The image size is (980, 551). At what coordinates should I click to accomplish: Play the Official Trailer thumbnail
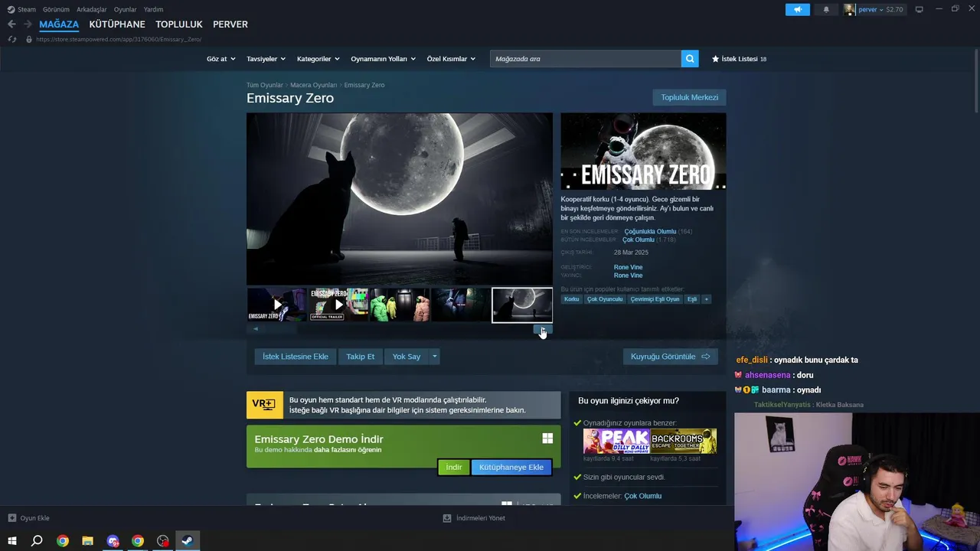338,305
